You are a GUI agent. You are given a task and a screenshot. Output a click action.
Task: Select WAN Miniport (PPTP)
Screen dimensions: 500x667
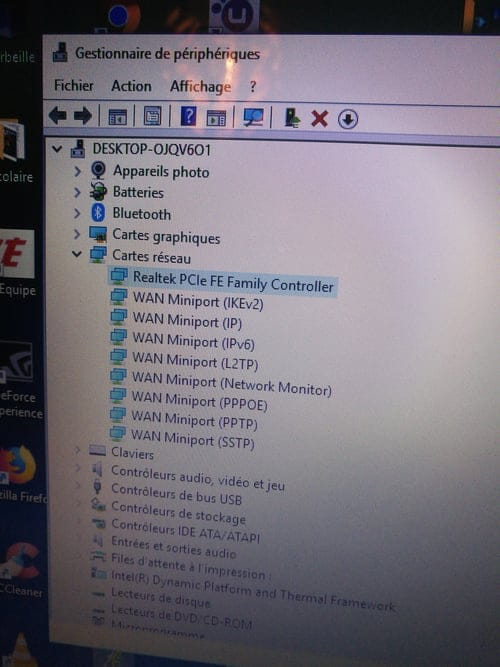click(x=194, y=420)
